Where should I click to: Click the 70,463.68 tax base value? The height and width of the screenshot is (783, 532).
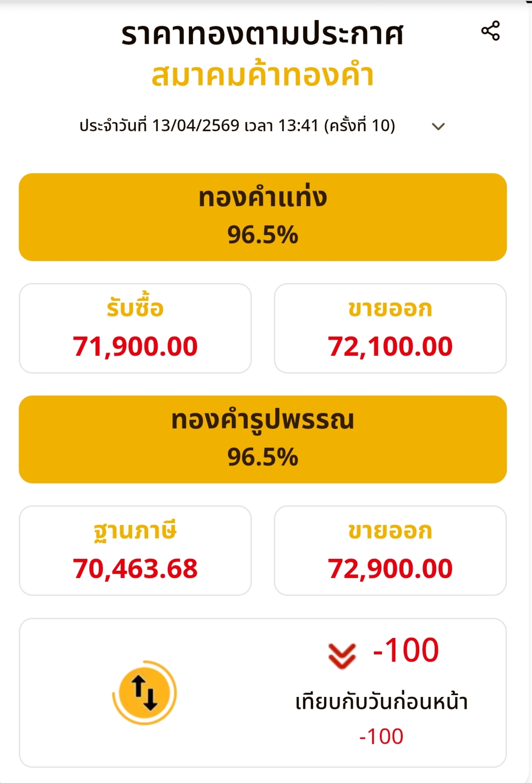[x=135, y=568]
